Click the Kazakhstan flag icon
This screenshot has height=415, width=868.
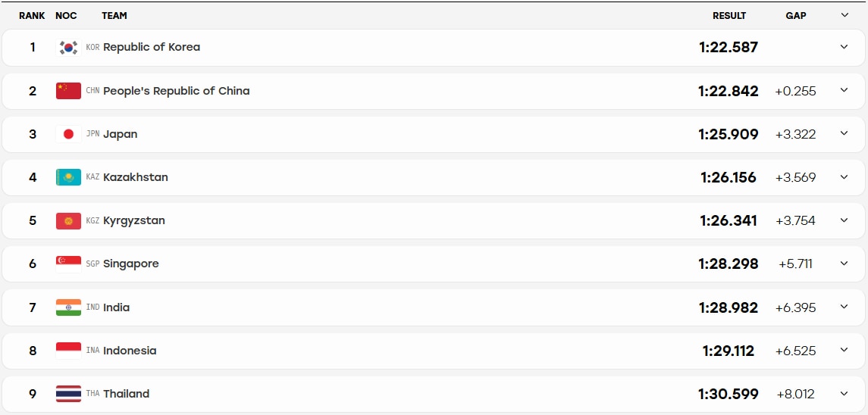(x=69, y=177)
